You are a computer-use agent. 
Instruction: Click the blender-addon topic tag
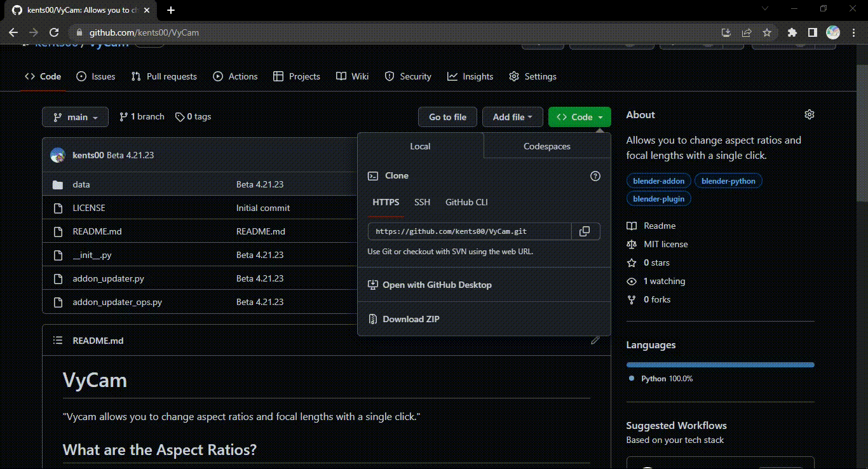tap(659, 181)
